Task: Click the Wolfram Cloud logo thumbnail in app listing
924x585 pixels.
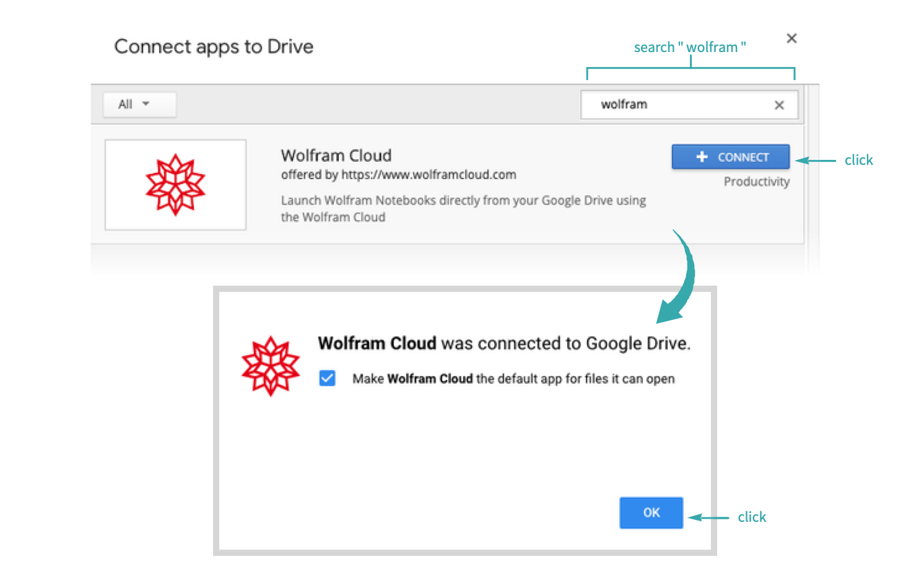Action: pos(175,185)
